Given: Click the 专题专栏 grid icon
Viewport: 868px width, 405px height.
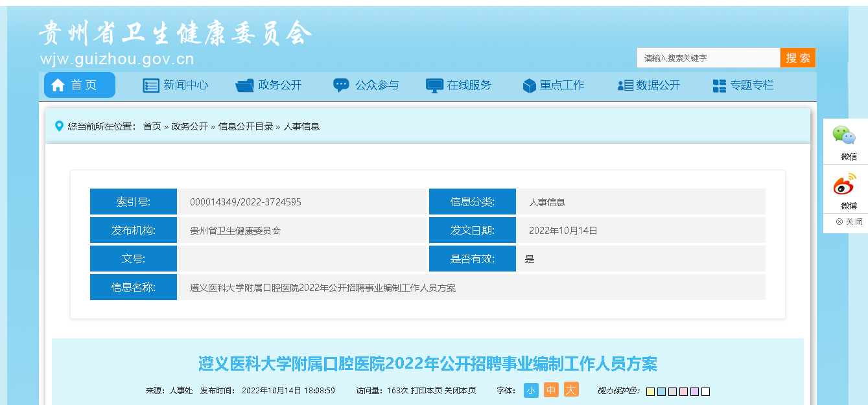Looking at the screenshot, I should click(719, 86).
